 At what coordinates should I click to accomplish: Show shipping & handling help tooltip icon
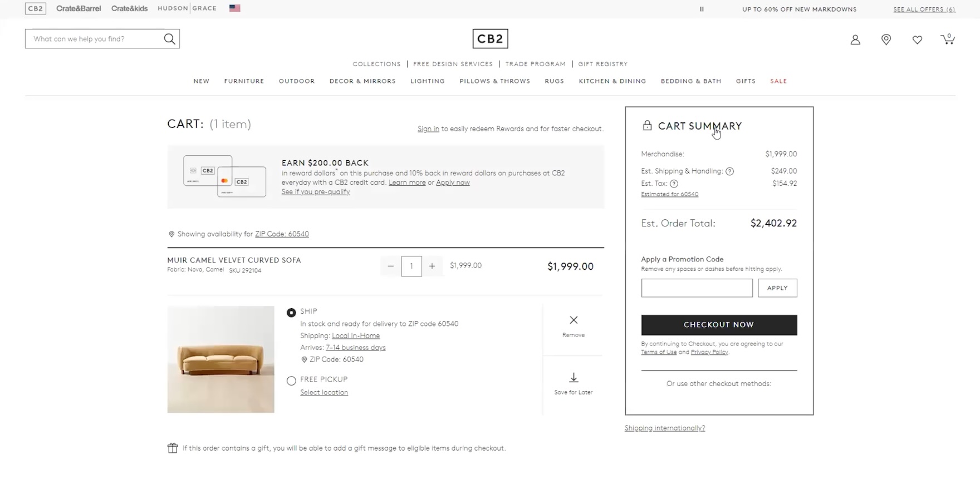(x=729, y=171)
